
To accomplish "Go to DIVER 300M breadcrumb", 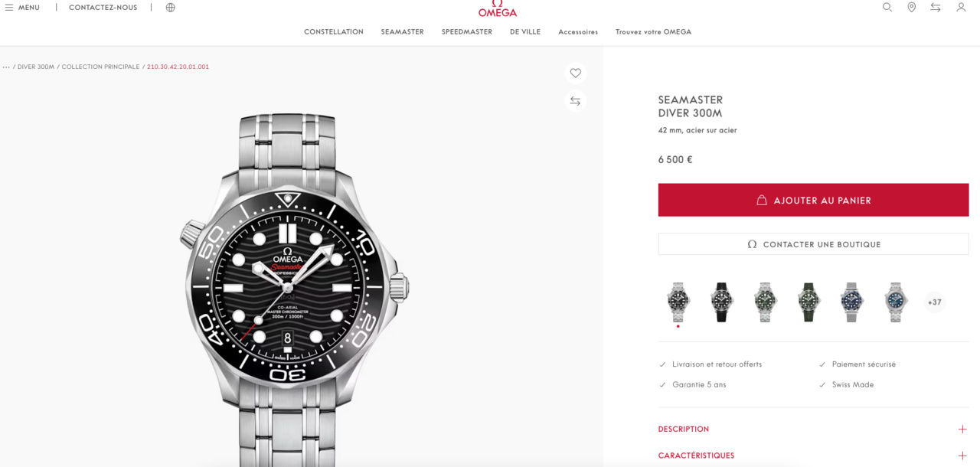I will coord(36,67).
